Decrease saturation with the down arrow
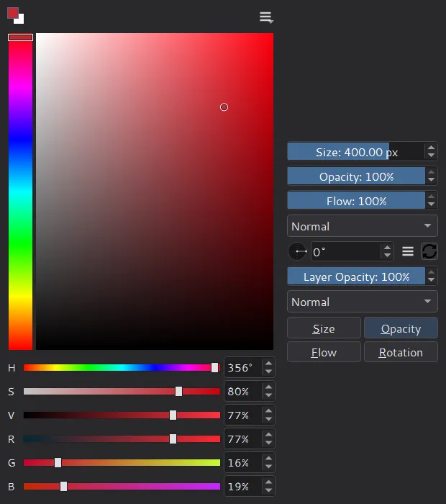This screenshot has height=504, width=446. [x=268, y=395]
